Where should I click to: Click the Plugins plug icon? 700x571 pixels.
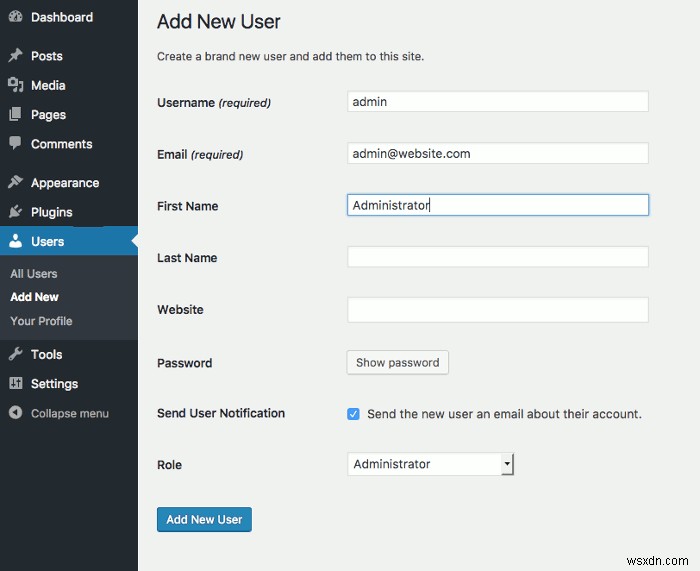coord(15,212)
